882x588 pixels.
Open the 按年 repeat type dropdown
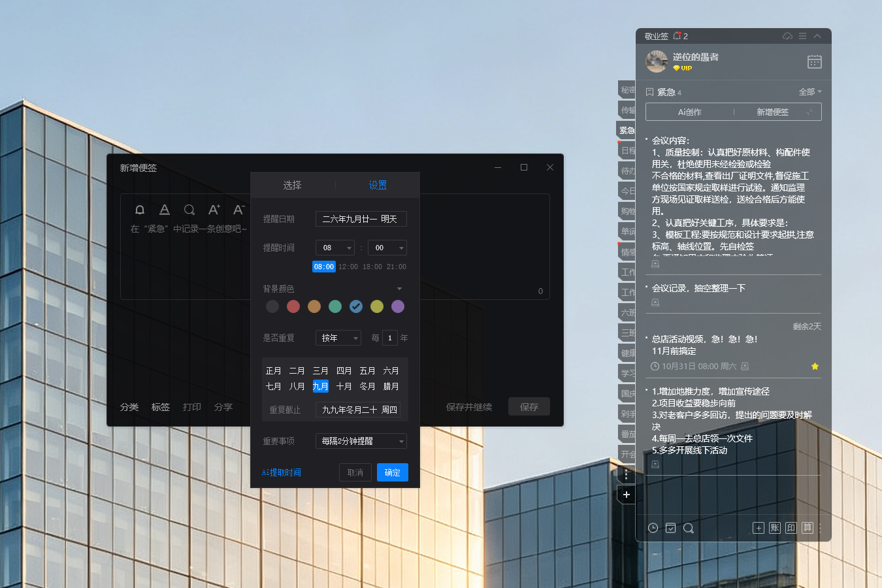pyautogui.click(x=338, y=338)
